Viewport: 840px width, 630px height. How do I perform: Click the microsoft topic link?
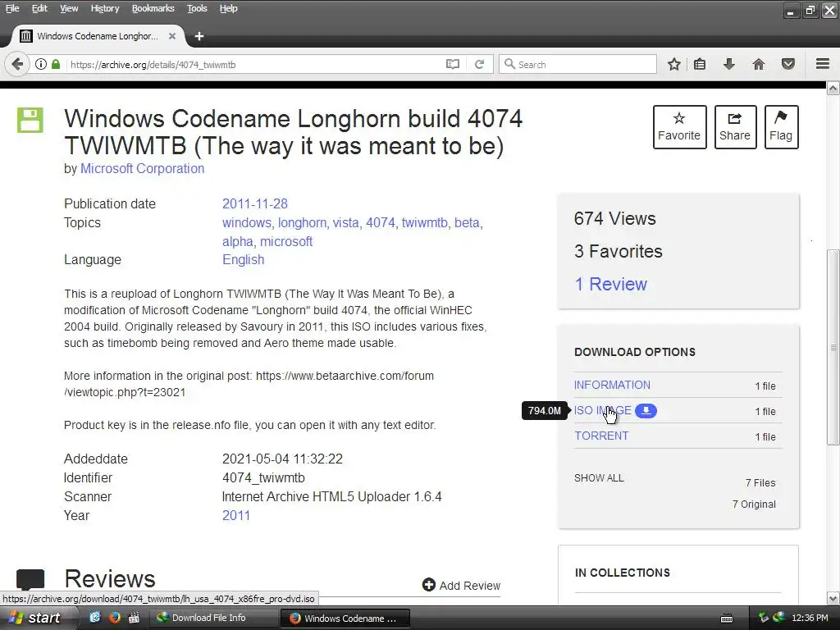tap(286, 242)
